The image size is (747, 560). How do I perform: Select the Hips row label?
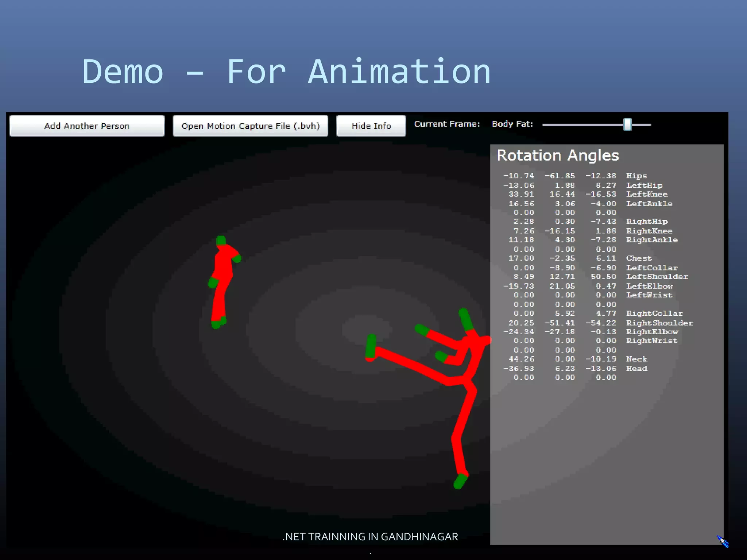(x=636, y=176)
